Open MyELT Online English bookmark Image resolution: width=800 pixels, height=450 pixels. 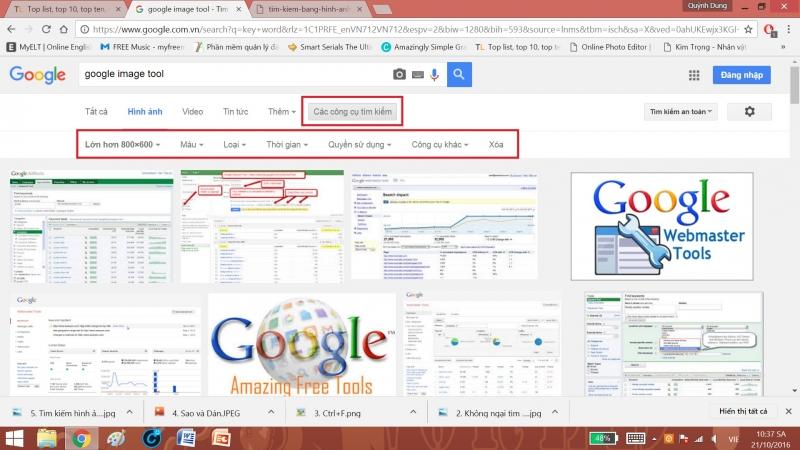(x=48, y=47)
